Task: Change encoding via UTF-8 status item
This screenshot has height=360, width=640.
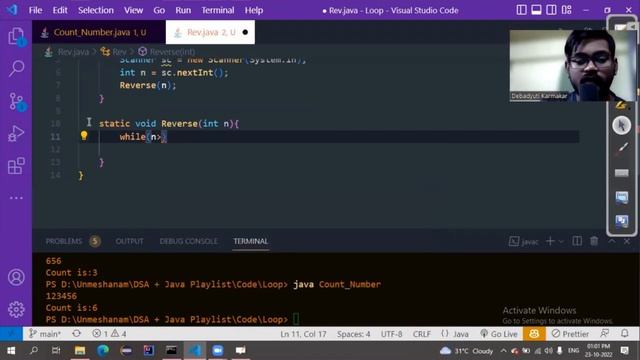Action: pyautogui.click(x=391, y=334)
